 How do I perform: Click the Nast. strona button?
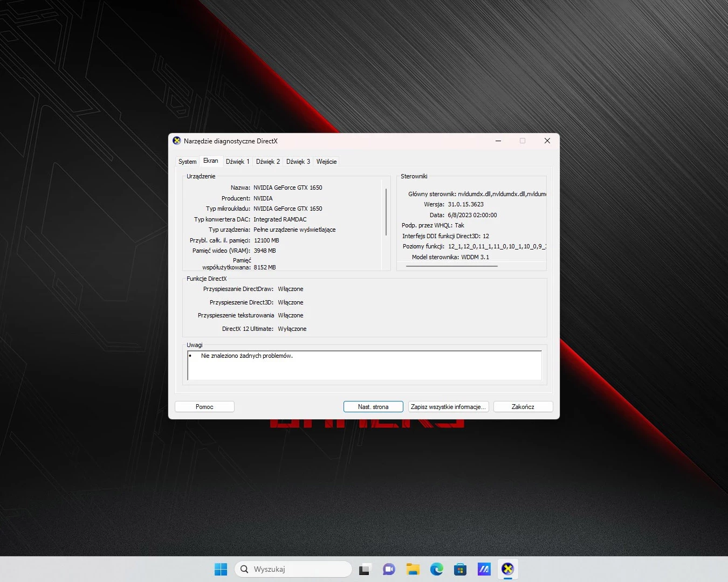point(373,407)
